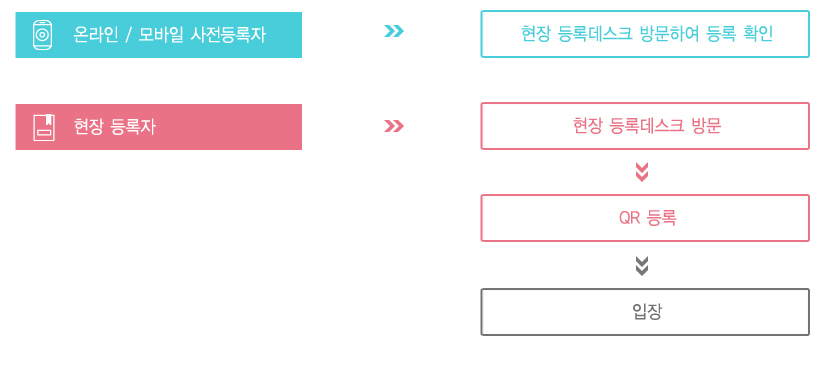
Task: Click the teal double right chevron arrow
Action: [x=394, y=32]
